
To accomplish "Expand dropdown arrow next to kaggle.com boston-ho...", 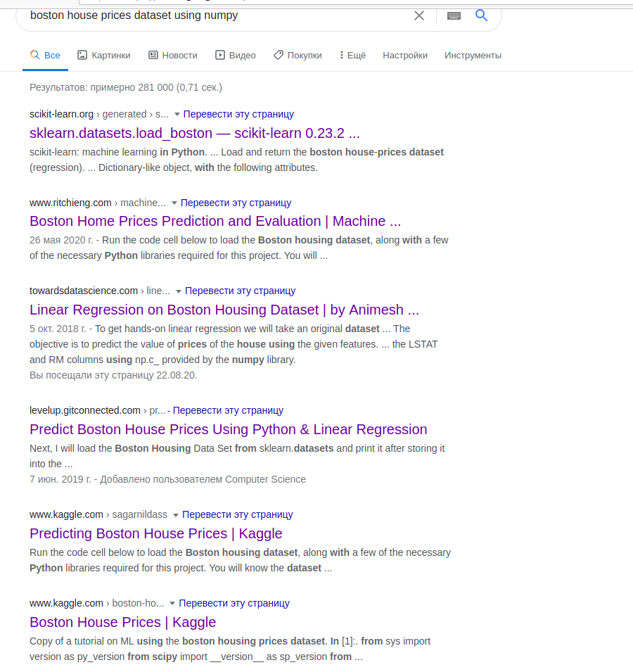I will click(x=172, y=604).
